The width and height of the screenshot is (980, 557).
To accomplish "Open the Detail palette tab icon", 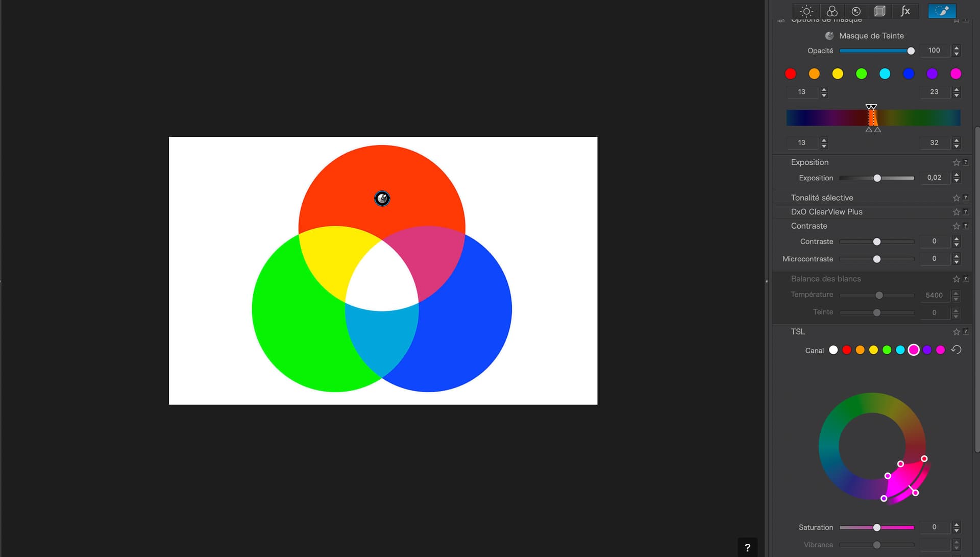I will (x=856, y=11).
